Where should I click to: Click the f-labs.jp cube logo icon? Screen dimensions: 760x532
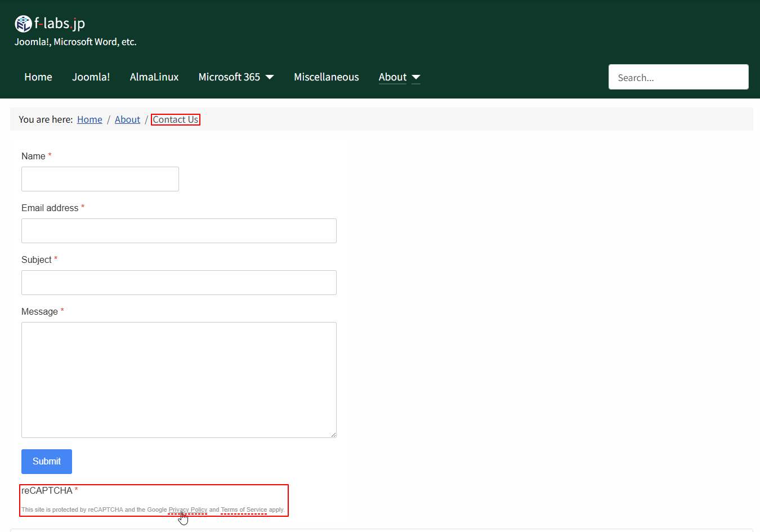click(x=23, y=24)
